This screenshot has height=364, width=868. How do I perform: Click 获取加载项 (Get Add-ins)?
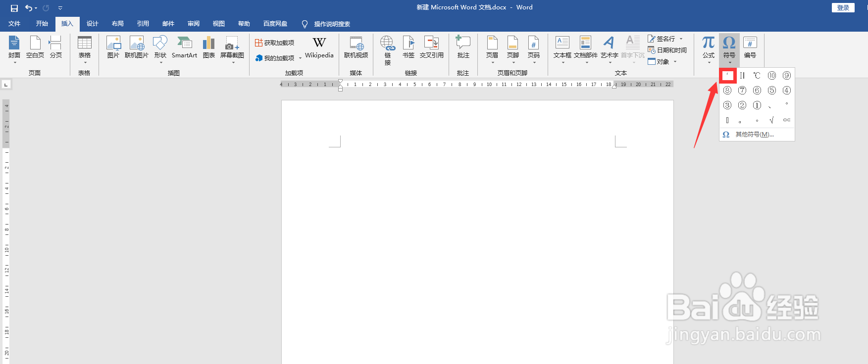pyautogui.click(x=275, y=43)
